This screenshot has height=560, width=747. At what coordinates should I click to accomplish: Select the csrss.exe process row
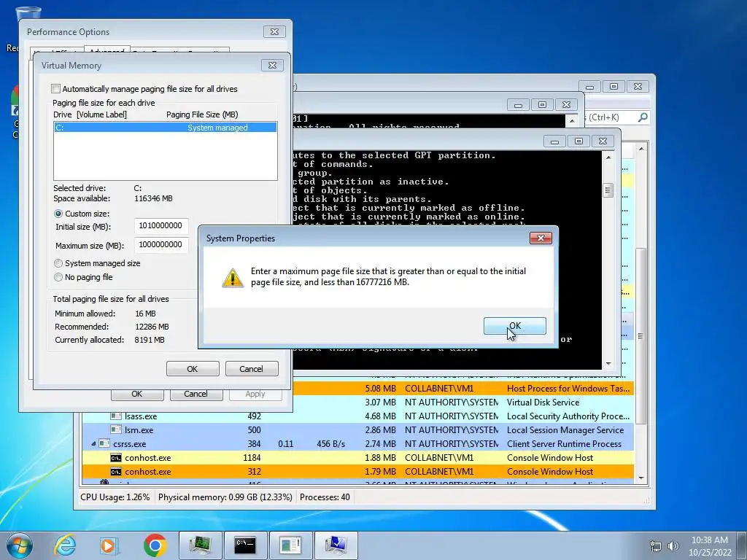[x=357, y=444]
